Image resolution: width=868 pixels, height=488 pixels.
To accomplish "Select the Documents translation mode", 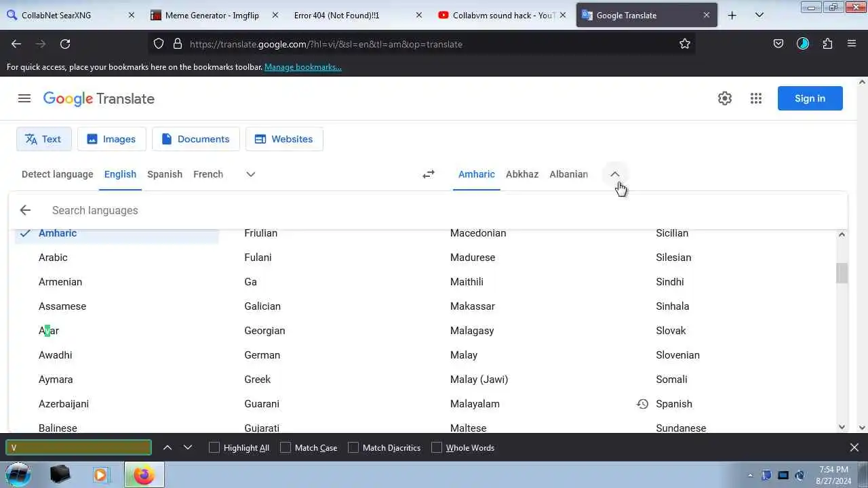I will 195,139.
